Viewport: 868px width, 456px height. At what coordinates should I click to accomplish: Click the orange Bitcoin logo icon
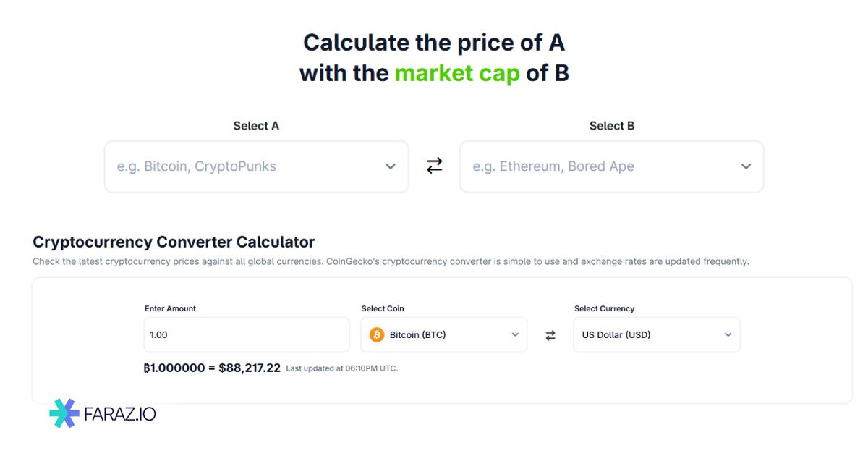[x=377, y=335]
